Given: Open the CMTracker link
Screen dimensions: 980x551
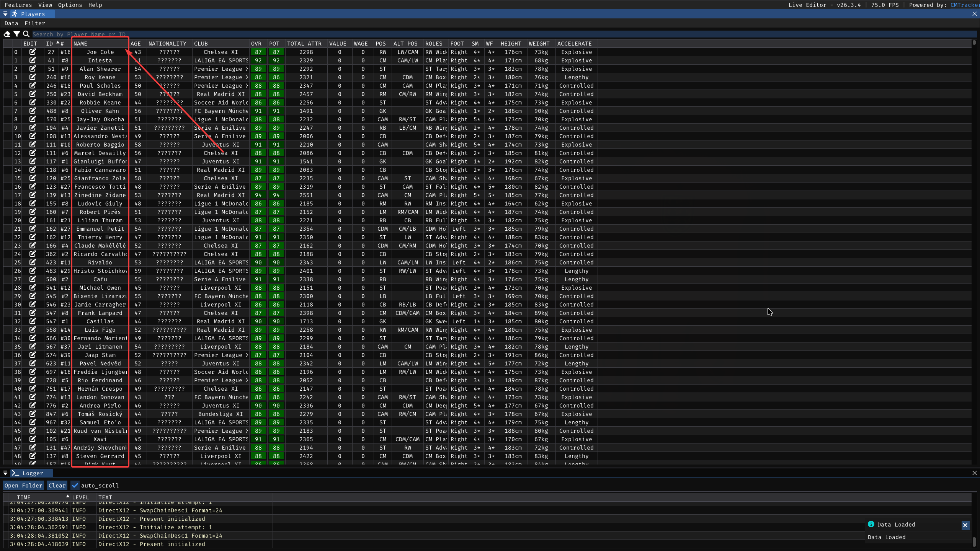Looking at the screenshot, I should (965, 5).
